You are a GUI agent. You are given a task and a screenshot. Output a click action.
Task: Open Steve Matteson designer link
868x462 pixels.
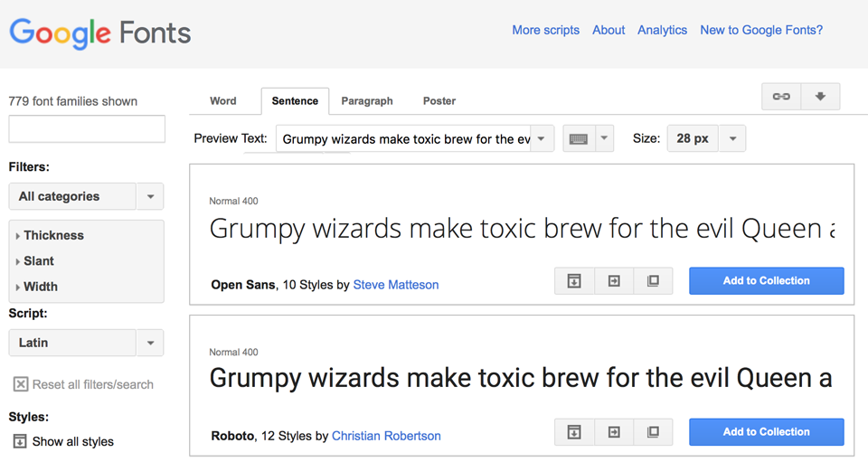point(396,285)
